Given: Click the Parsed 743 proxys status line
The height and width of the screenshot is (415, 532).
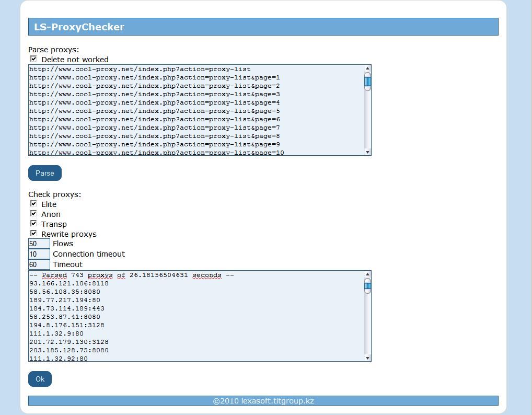Looking at the screenshot, I should 132,275.
